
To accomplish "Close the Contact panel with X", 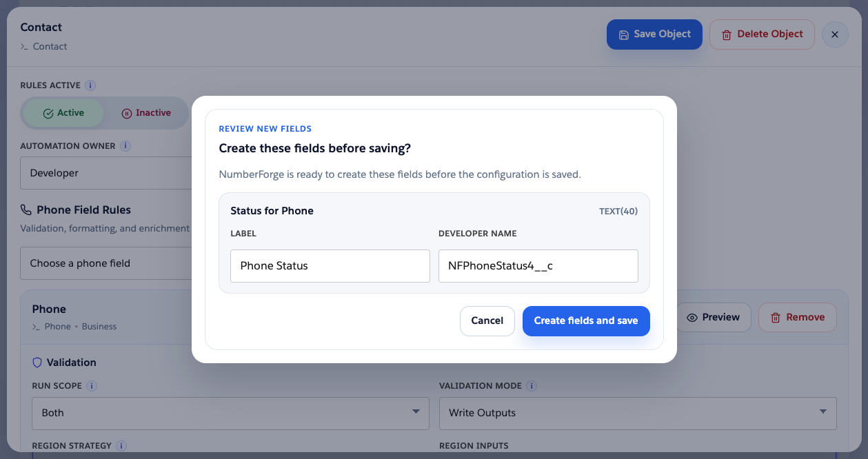I will pos(835,34).
